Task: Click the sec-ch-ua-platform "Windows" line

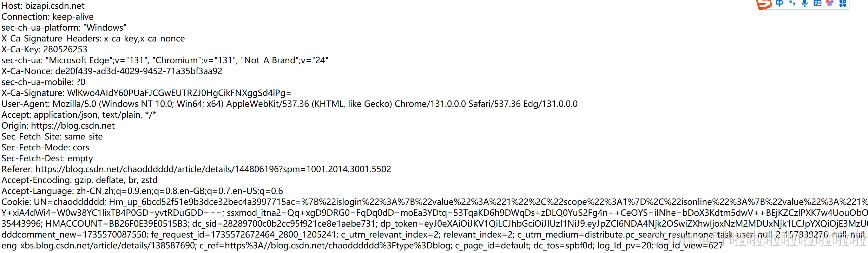Action: pos(64,28)
